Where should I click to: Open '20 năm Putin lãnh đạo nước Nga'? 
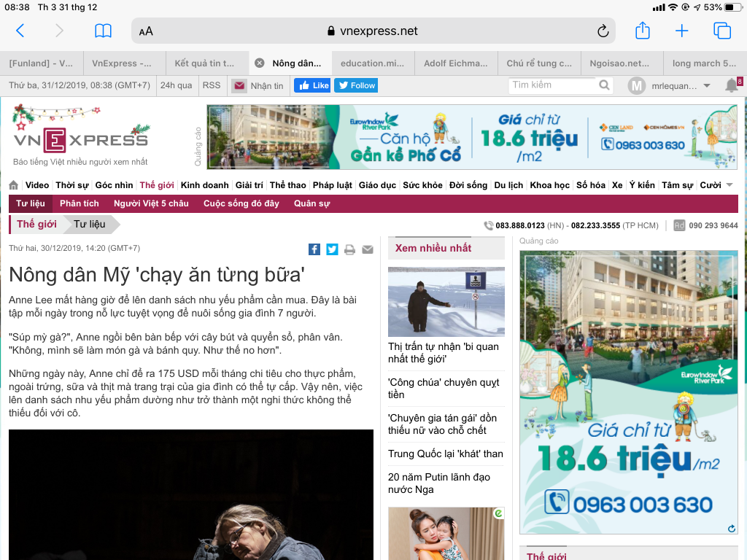438,483
